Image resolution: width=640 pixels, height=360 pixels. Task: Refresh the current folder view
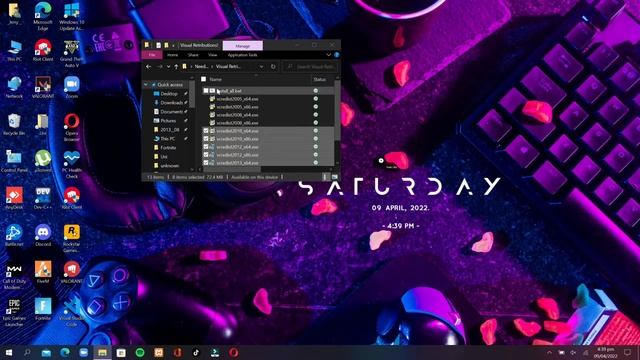coord(273,67)
